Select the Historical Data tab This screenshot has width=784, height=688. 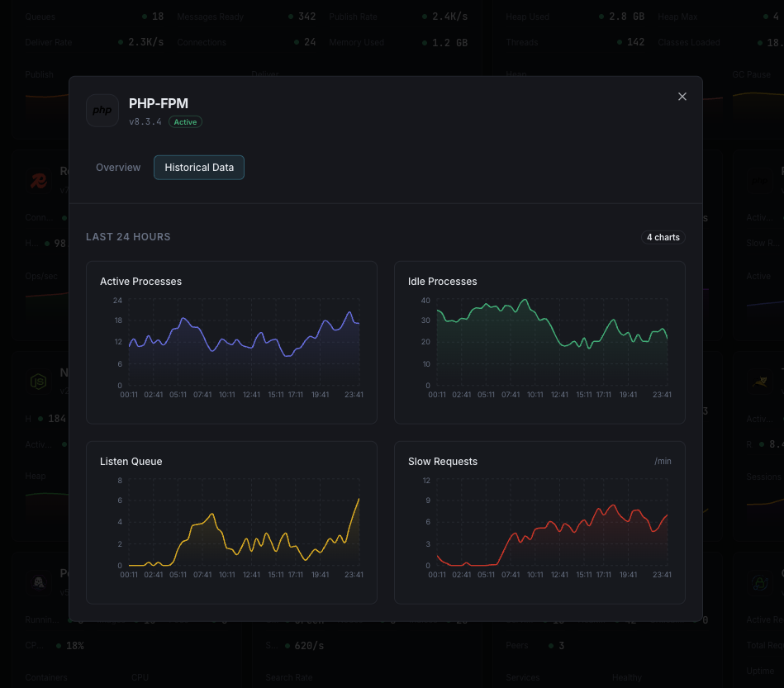(198, 167)
